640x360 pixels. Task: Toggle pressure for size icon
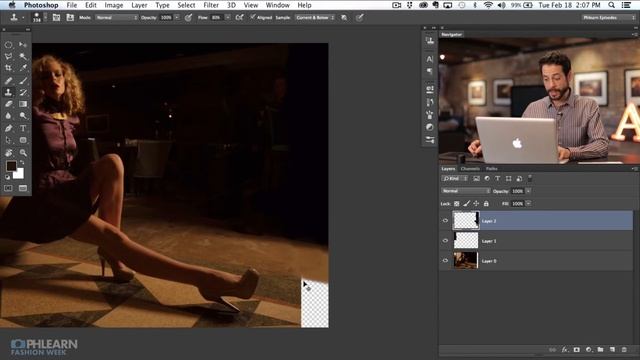[x=360, y=18]
